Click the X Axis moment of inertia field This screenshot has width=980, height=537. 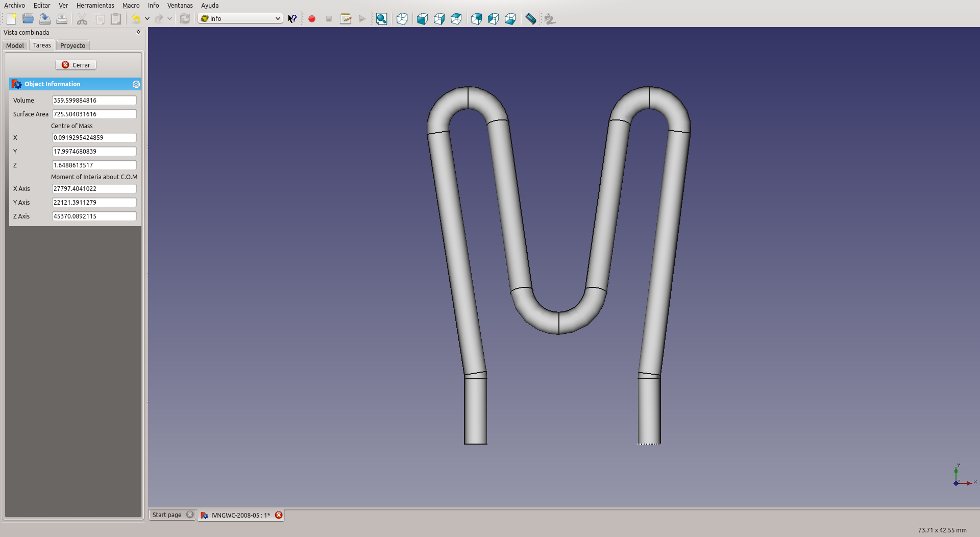[94, 189]
